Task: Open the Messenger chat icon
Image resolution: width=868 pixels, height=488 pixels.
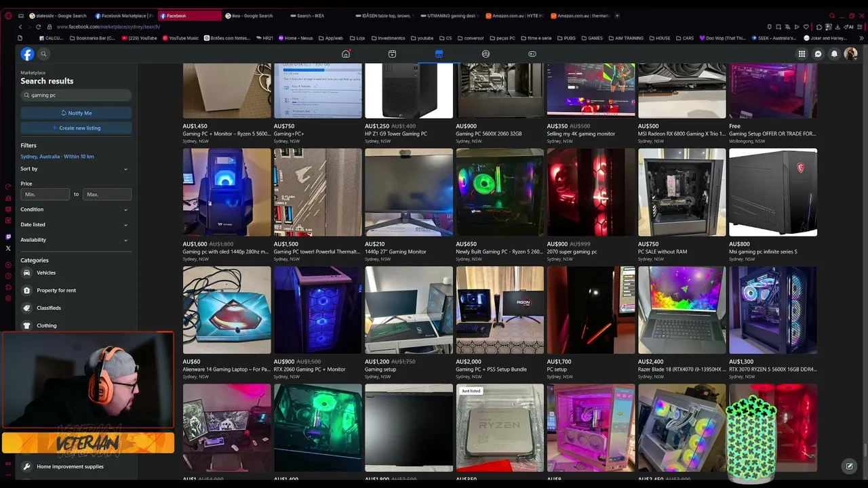Action: (818, 54)
